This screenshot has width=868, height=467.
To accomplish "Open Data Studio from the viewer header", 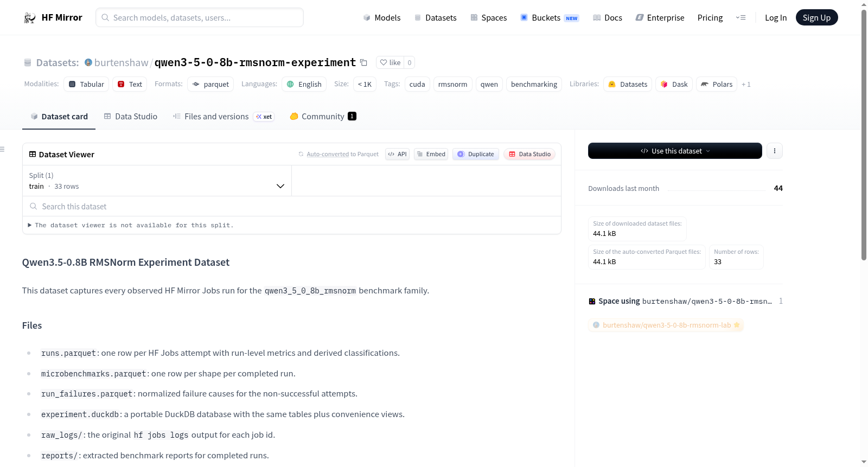I will (x=529, y=155).
